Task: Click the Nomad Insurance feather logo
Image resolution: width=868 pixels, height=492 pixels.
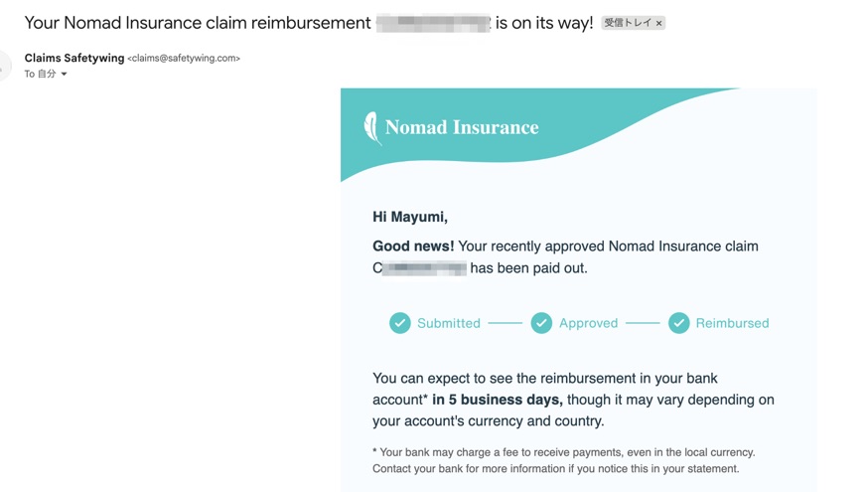Action: [x=372, y=128]
